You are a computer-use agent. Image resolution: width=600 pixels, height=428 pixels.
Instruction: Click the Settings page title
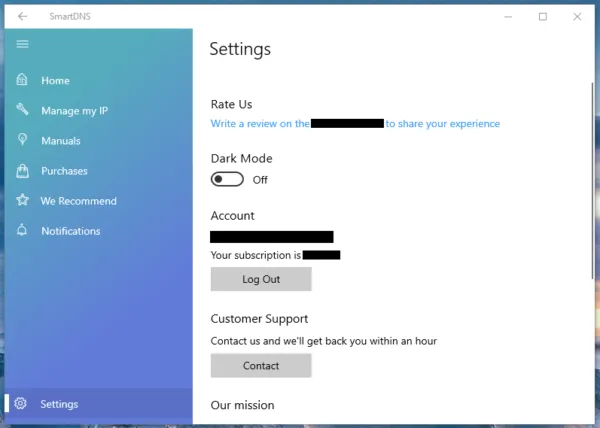pyautogui.click(x=240, y=49)
